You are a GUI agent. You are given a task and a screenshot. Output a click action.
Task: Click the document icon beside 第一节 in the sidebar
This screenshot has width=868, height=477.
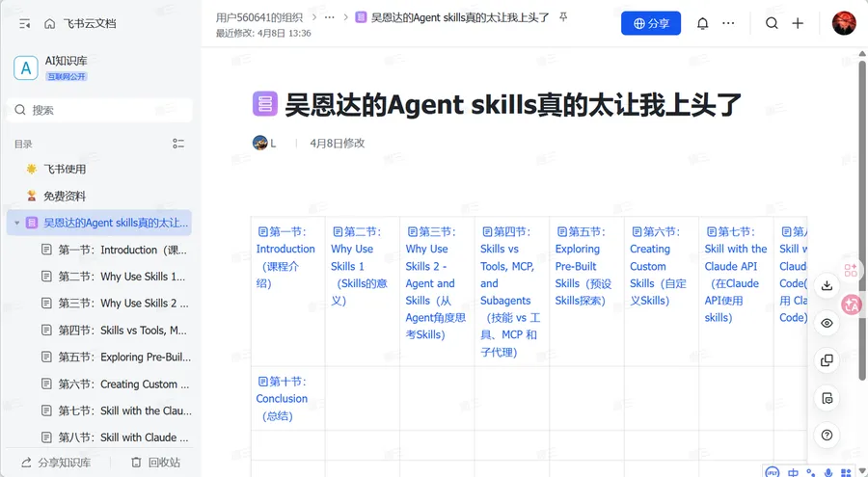47,250
